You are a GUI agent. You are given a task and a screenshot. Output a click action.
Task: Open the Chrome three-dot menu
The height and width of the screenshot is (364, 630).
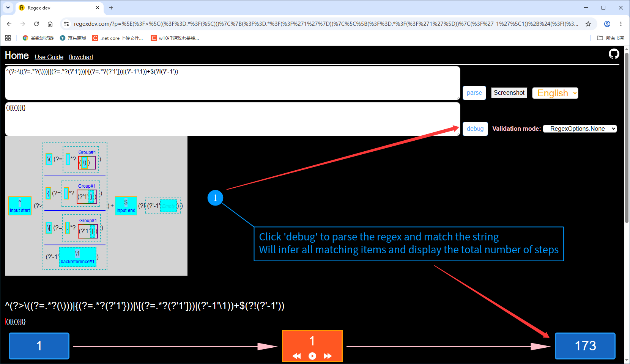(x=621, y=24)
